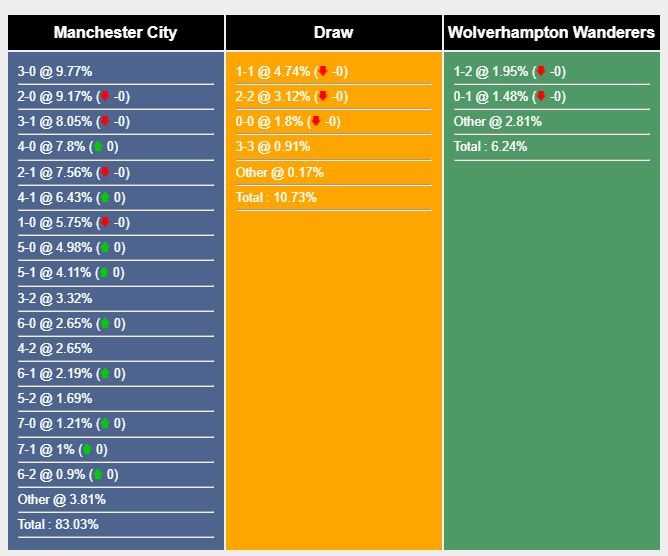Image resolution: width=668 pixels, height=556 pixels.
Task: Click the Draw Total 10.73% text
Action: pos(276,197)
